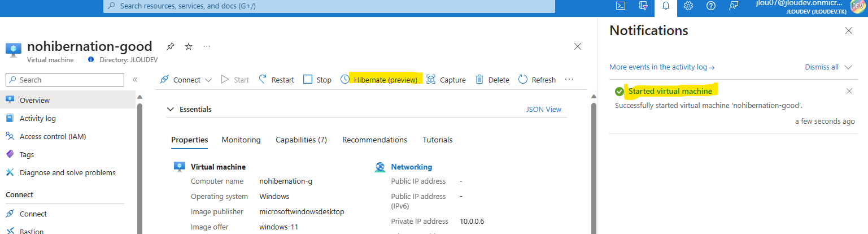868x234 pixels.
Task: Open the feedback icon in top bar
Action: coord(734,6)
